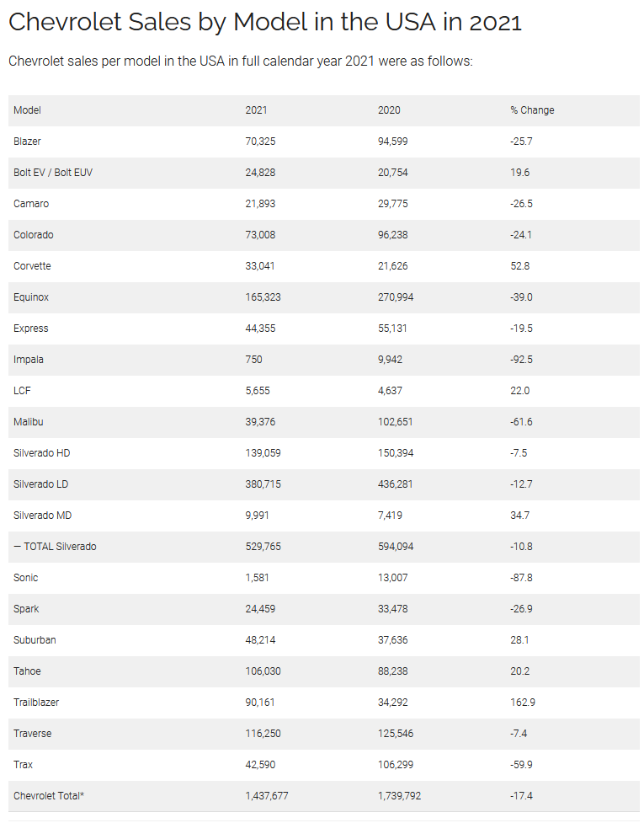Click the 2020 column header
This screenshot has width=644, height=823.
pos(389,110)
